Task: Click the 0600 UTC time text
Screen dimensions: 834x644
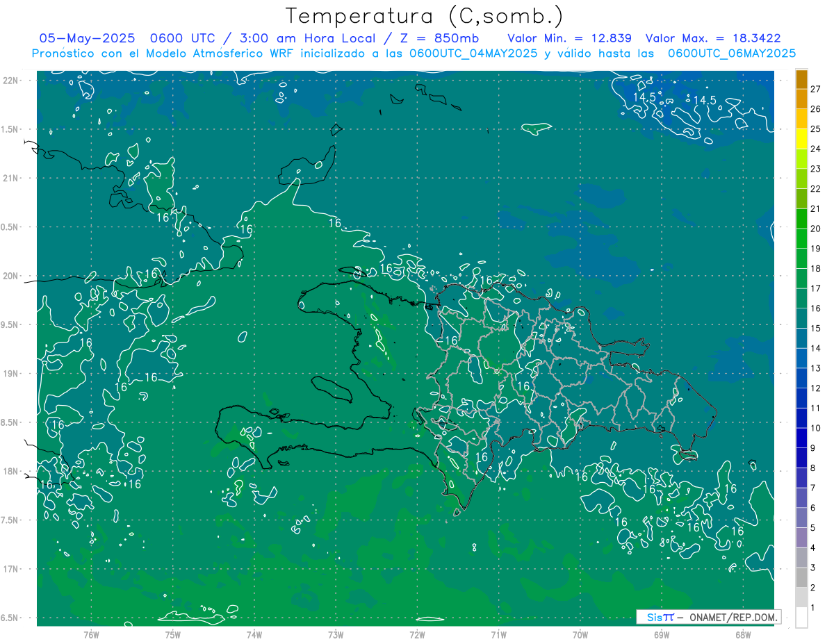Action: [183, 38]
